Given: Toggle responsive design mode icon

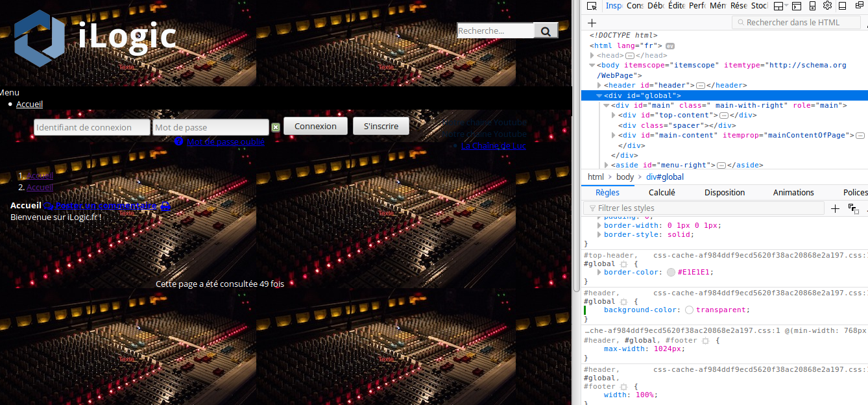Looking at the screenshot, I should [x=812, y=6].
